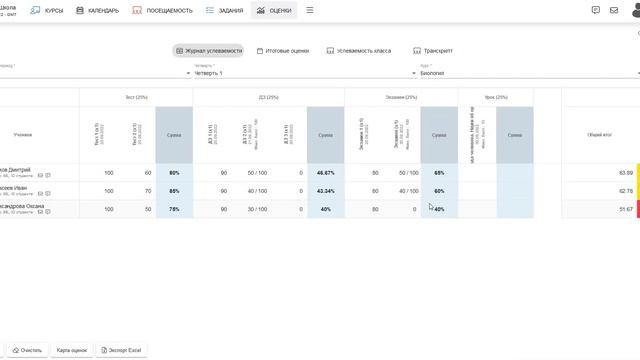Click comment icon in Иван row

48,193
